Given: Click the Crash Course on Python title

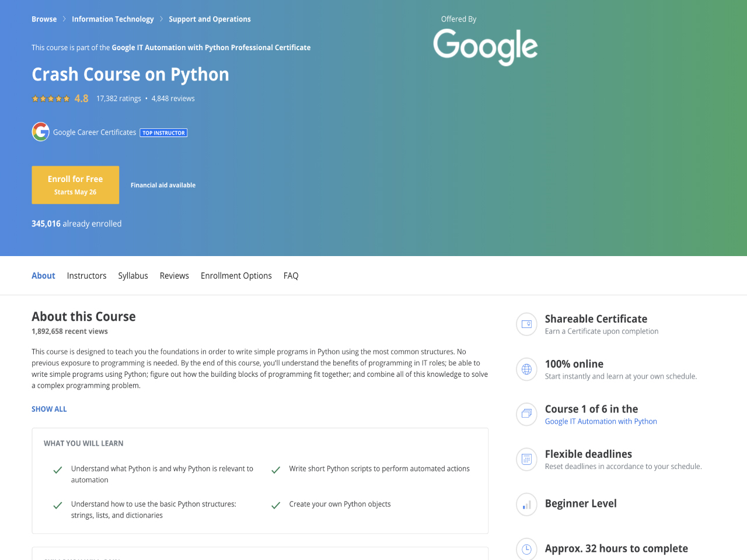Looking at the screenshot, I should click(130, 75).
